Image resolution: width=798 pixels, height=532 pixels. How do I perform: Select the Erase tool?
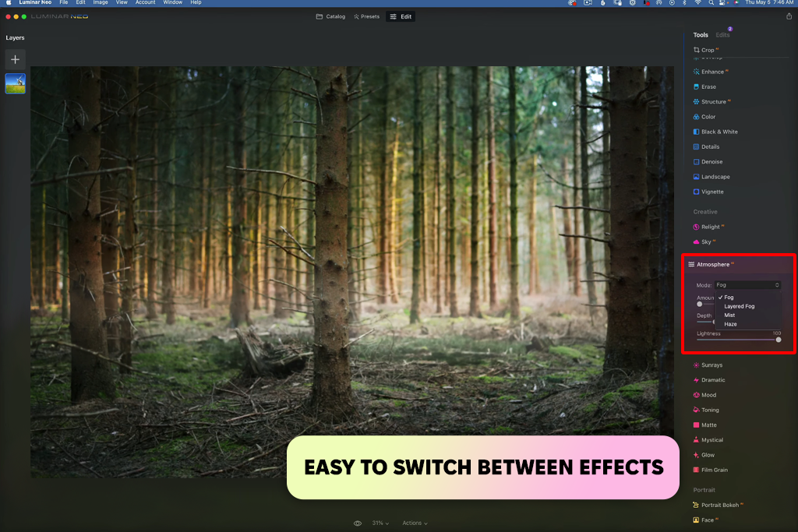704,87
